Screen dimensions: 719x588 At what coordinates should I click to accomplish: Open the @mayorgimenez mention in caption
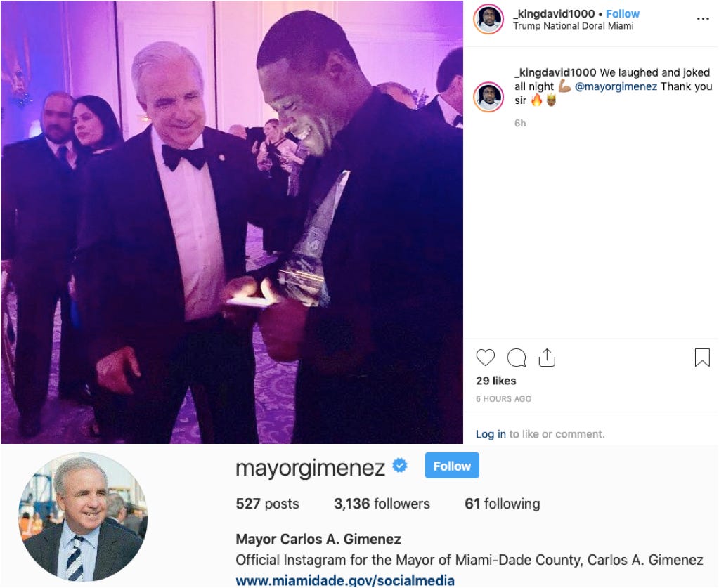[x=616, y=86]
